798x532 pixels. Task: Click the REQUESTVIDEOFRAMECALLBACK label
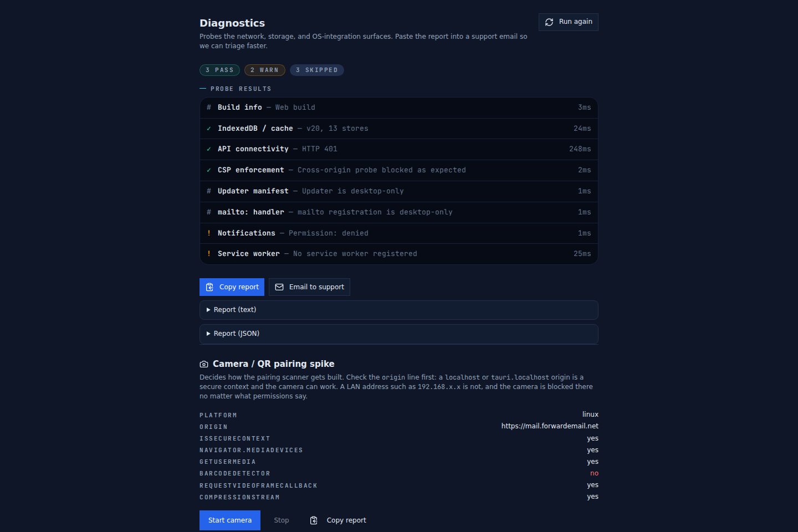point(258,485)
